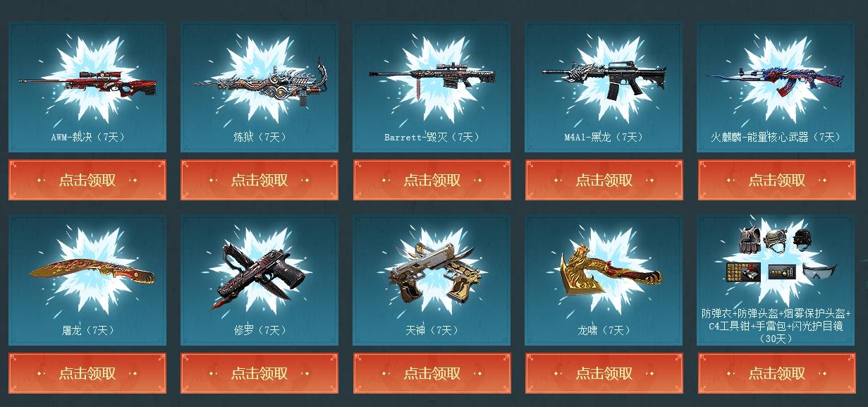The image size is (868, 407).
Task: Claim the 炼狱 weapon reward
Action: (x=259, y=180)
